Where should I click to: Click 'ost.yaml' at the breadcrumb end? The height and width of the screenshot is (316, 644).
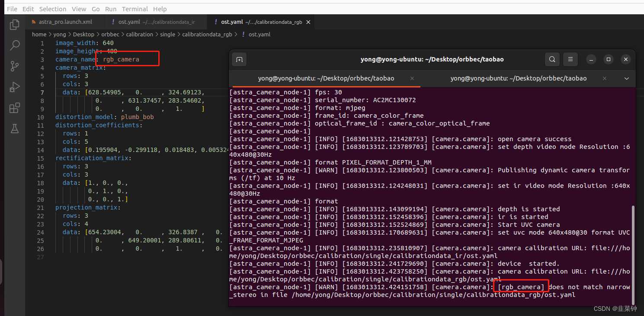260,34
